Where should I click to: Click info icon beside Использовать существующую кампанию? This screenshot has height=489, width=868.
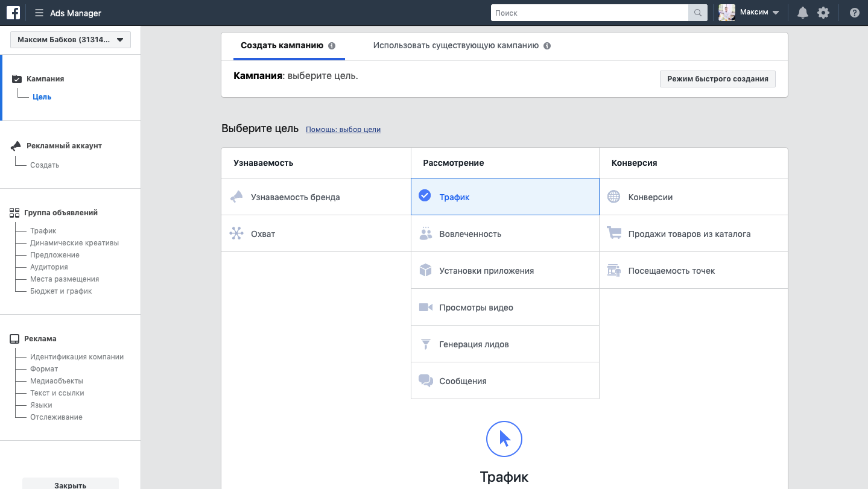pyautogui.click(x=547, y=46)
